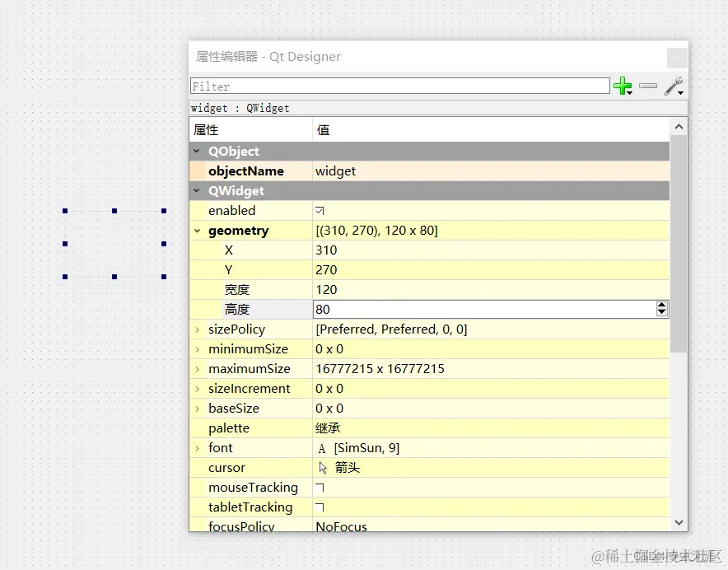728x570 pixels.
Task: Select the X property label
Action: [229, 250]
